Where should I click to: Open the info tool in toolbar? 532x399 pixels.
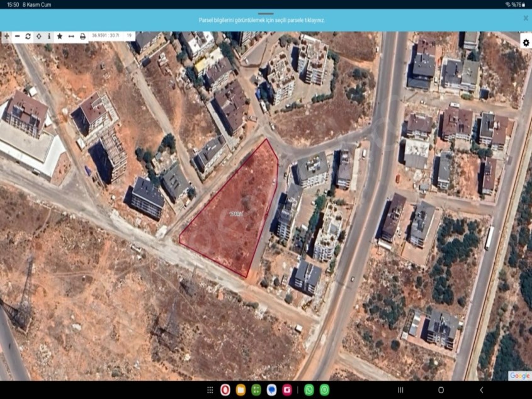(49, 37)
